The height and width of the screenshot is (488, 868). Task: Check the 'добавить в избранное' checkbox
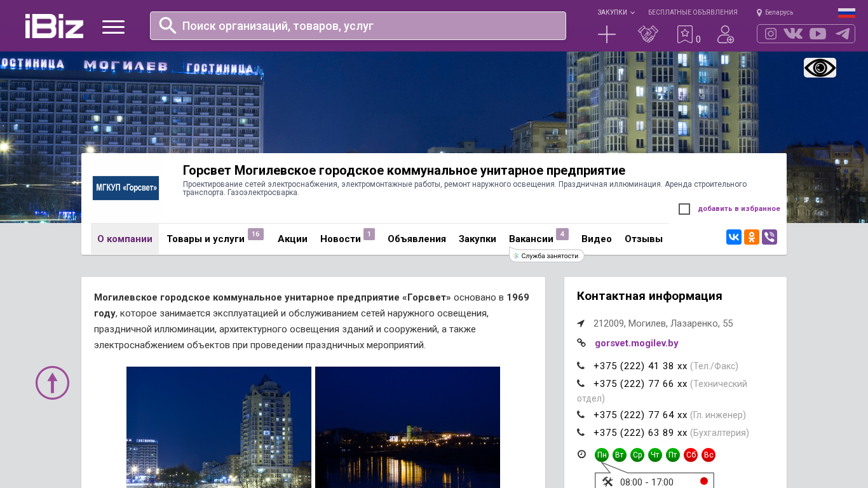pyautogui.click(x=684, y=209)
